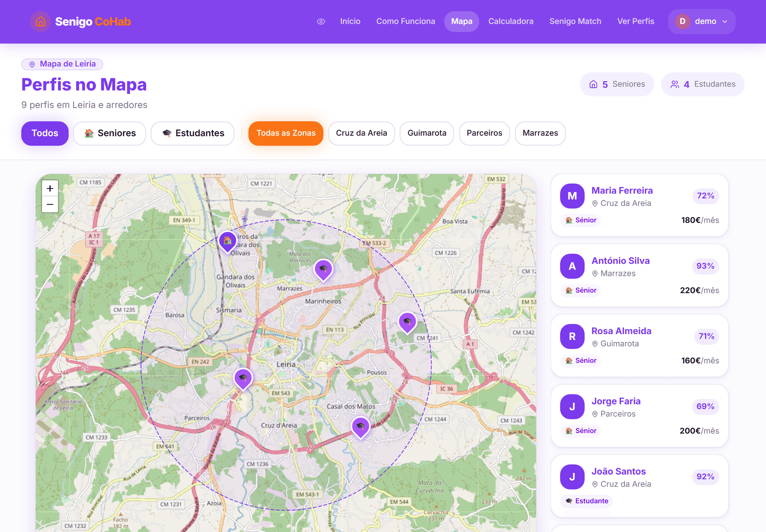Click Parceiros location on Jorge Faria card
This screenshot has width=766, height=532.
pyautogui.click(x=613, y=414)
